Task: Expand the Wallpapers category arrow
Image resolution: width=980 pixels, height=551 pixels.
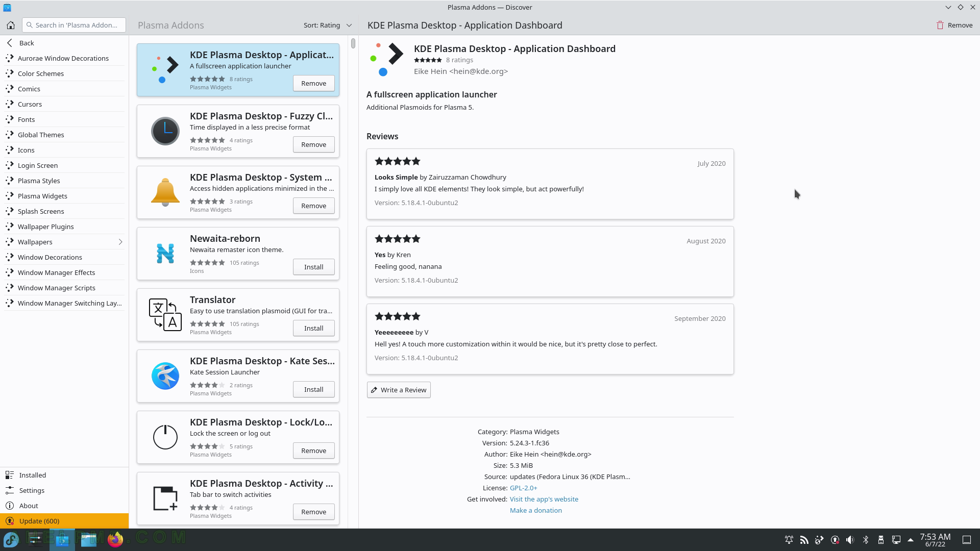Action: [120, 242]
